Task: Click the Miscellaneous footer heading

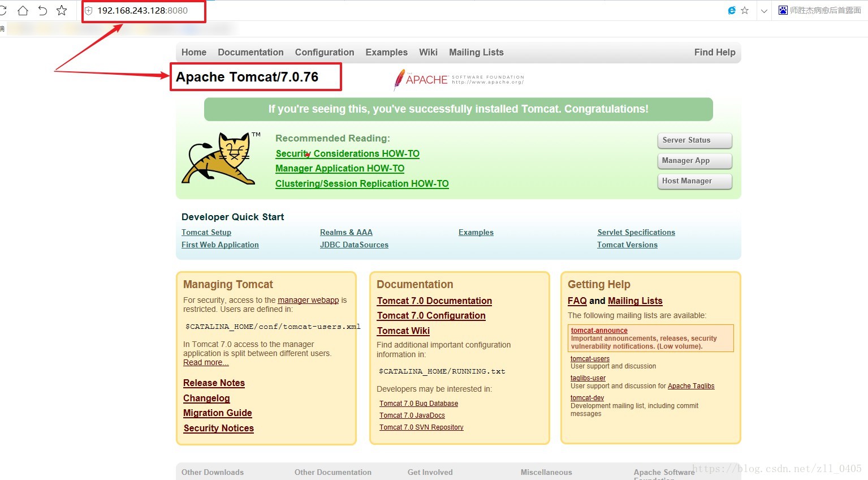Action: point(546,472)
